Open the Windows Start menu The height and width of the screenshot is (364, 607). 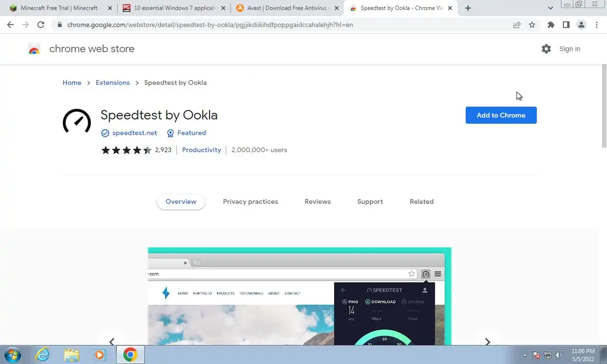12,355
